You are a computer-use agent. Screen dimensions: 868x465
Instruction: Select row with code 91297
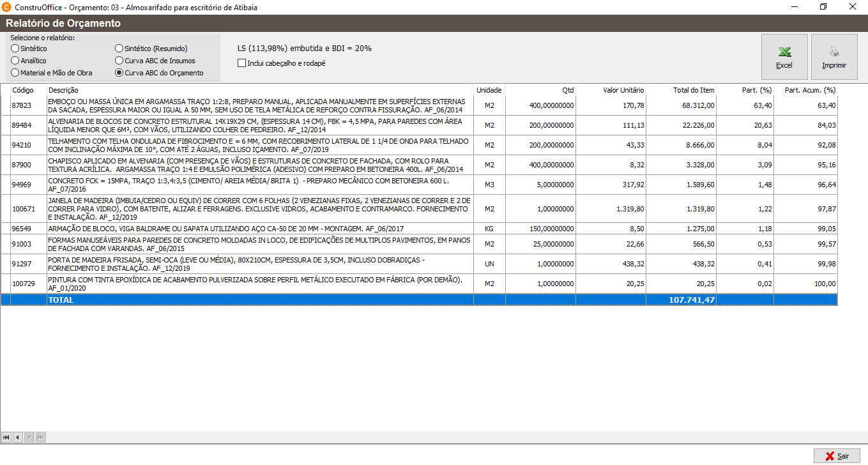pos(419,264)
